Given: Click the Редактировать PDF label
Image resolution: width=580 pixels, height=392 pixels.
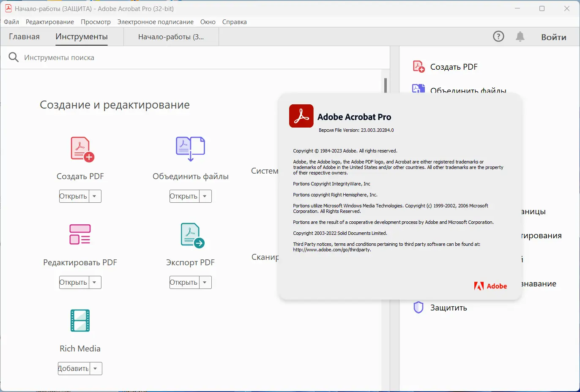Looking at the screenshot, I should click(x=80, y=262).
